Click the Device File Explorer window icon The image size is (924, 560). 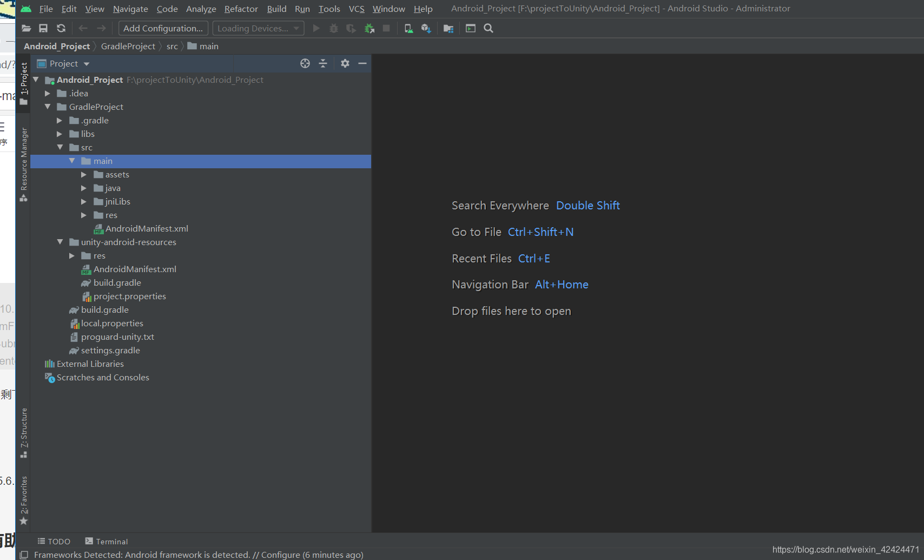[471, 28]
